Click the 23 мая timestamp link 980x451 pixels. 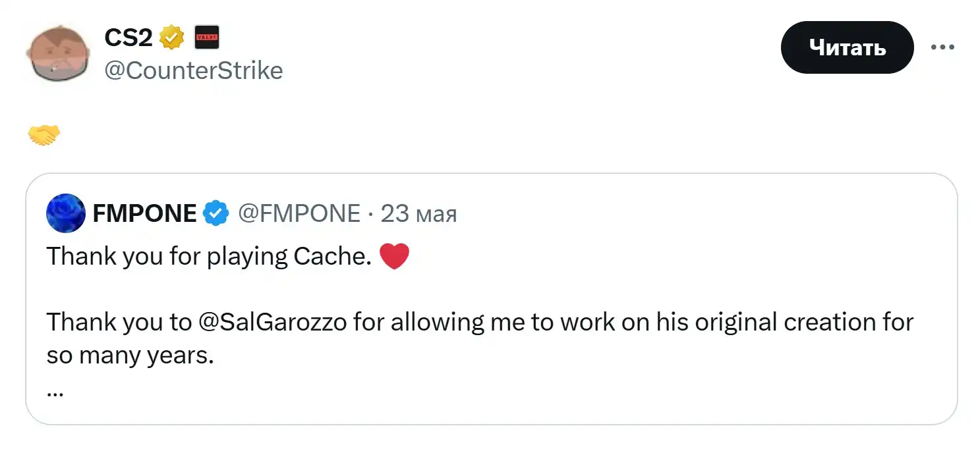[419, 212]
